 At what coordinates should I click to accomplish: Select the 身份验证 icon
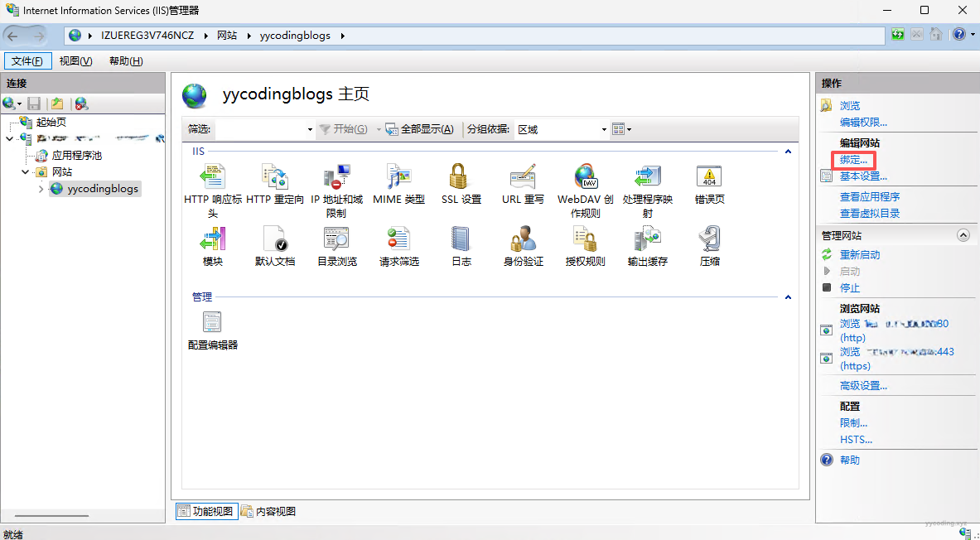(x=523, y=240)
